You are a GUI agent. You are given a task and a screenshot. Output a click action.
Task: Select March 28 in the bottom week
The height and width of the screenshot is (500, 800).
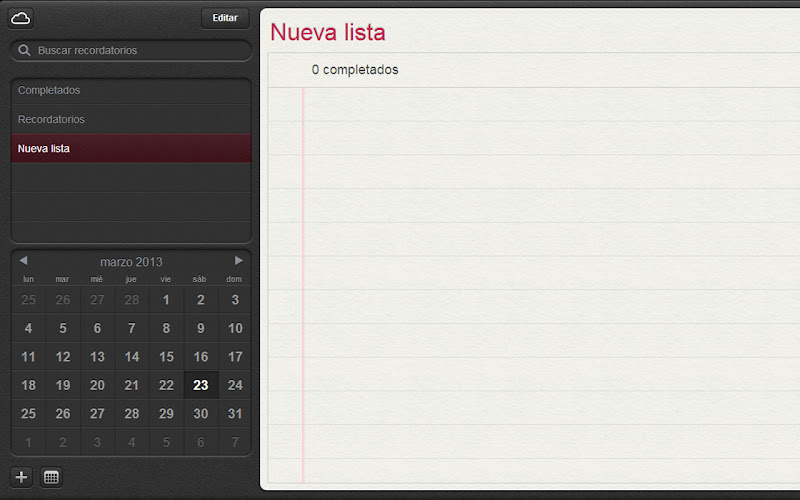point(132,414)
